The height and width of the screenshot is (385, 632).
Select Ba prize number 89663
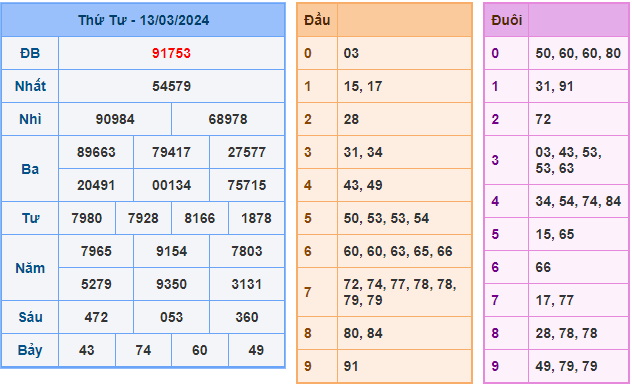coord(96,152)
